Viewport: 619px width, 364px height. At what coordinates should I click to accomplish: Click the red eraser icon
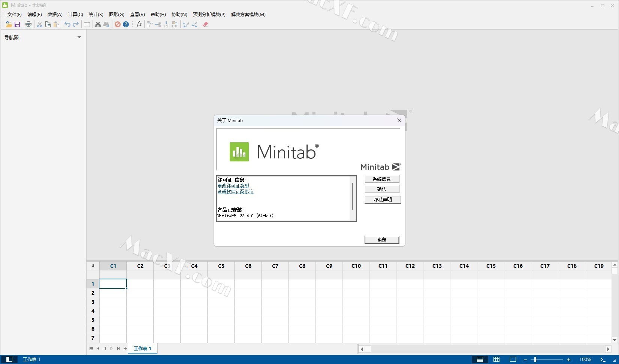(x=205, y=24)
